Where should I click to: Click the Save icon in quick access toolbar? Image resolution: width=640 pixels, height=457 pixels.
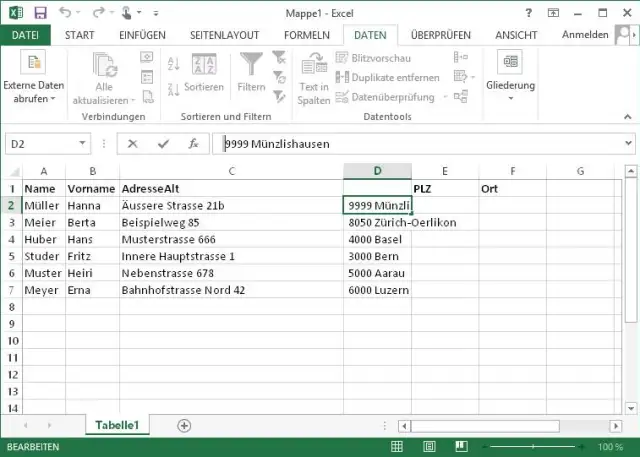tap(40, 12)
